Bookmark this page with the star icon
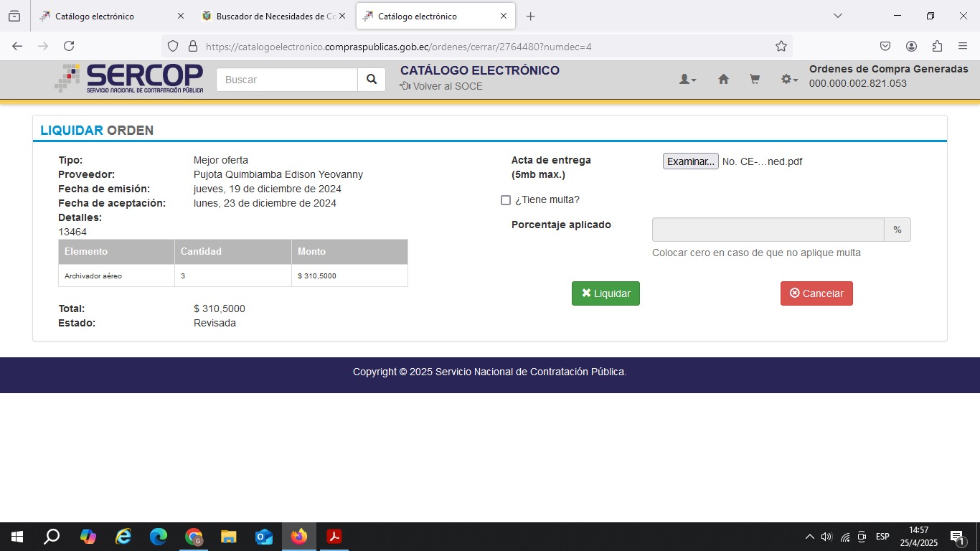Screen dimensions: 980x551 pos(781,46)
